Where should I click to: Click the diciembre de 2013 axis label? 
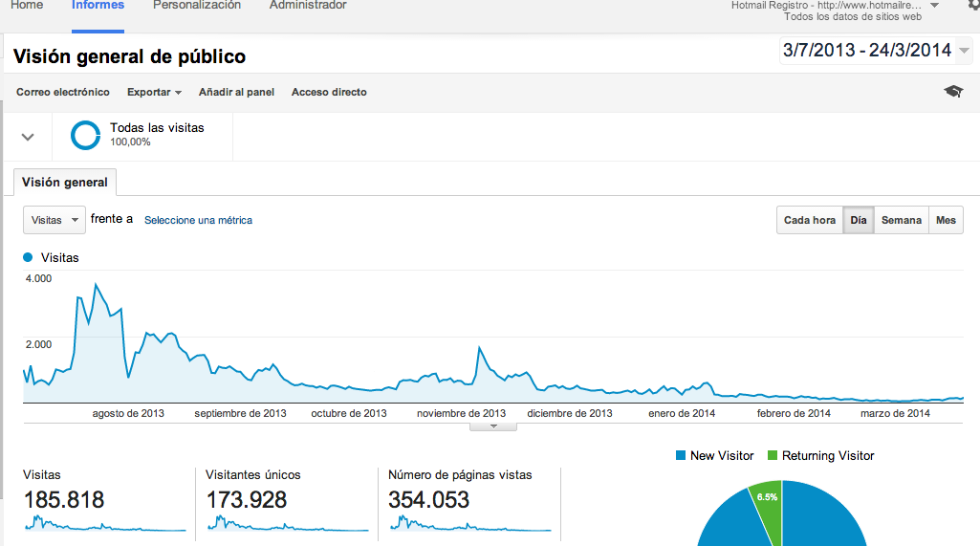click(x=570, y=413)
